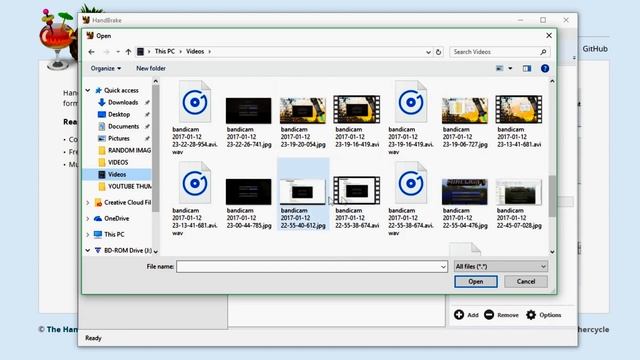Open the view options dropdown arrow
This screenshot has width=640, height=360.
[x=510, y=68]
